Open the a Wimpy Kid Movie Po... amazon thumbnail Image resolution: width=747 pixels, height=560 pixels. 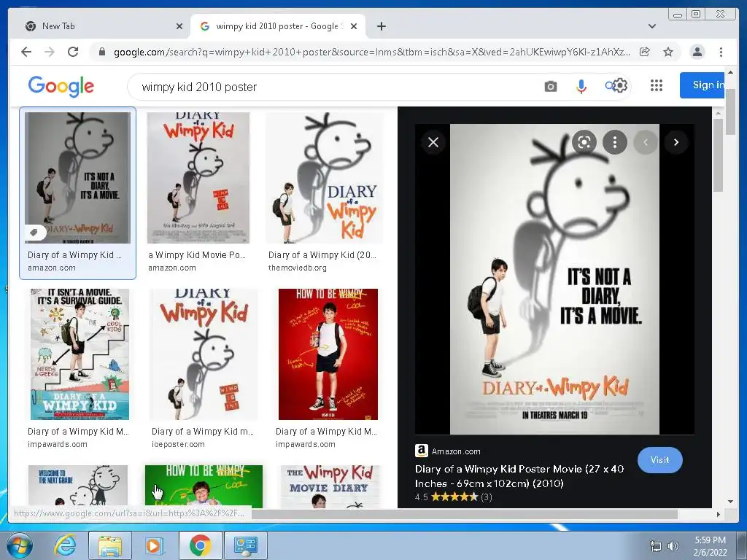[x=198, y=178]
